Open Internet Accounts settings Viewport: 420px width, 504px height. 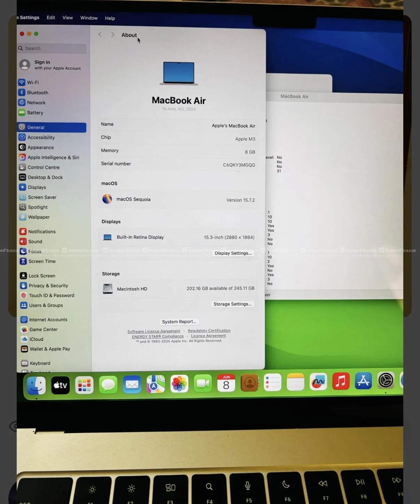click(x=44, y=320)
